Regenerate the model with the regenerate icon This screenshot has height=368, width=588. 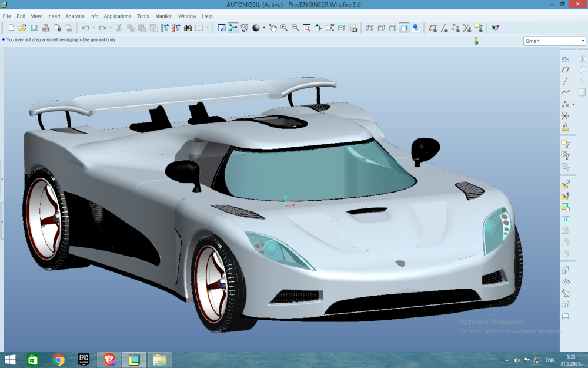click(x=165, y=28)
